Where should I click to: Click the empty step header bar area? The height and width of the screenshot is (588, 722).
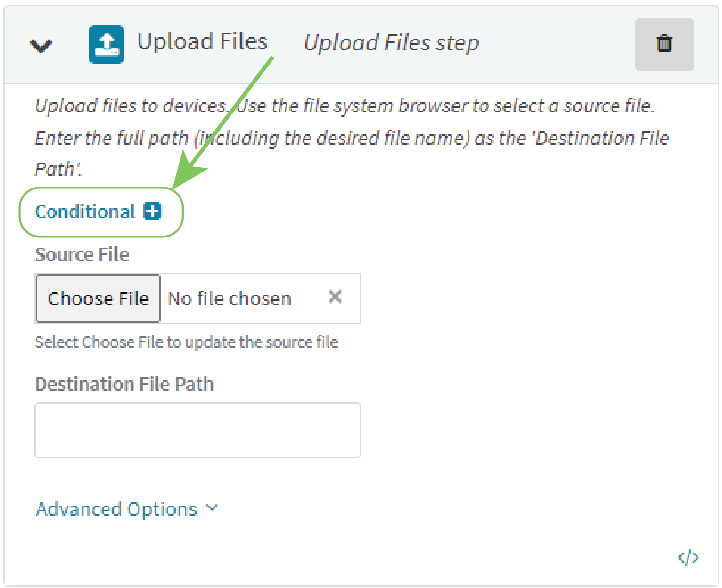point(556,44)
